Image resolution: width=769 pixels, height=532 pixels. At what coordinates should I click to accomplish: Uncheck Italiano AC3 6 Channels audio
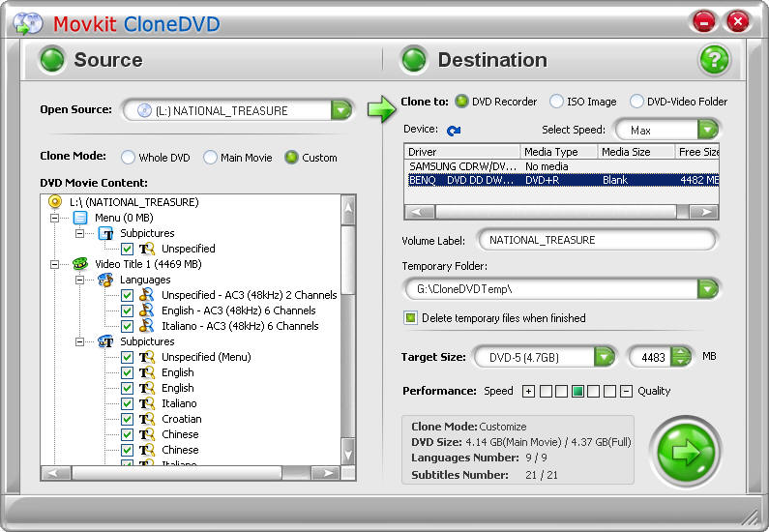click(127, 326)
